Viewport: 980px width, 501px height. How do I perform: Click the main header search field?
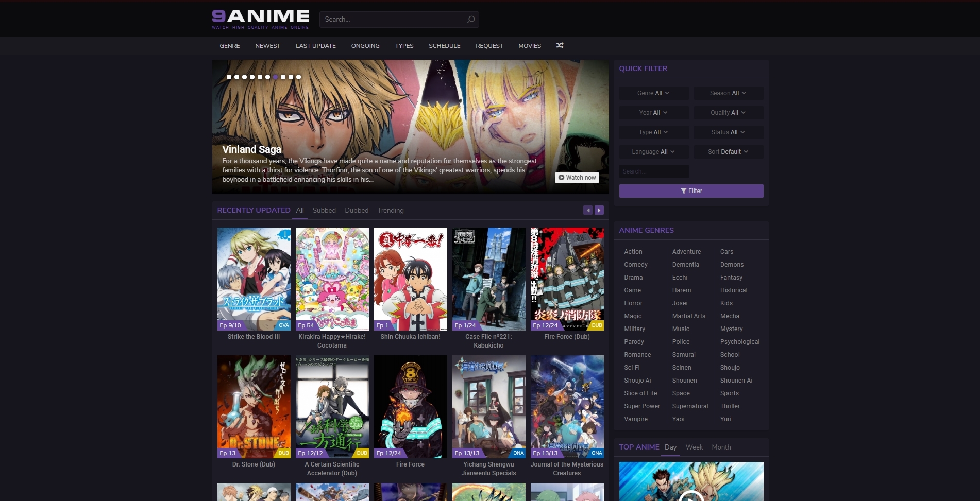399,20
